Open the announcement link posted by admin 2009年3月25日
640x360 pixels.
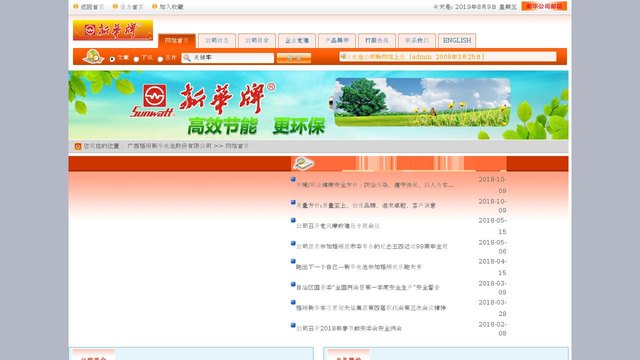pyautogui.click(x=415, y=57)
